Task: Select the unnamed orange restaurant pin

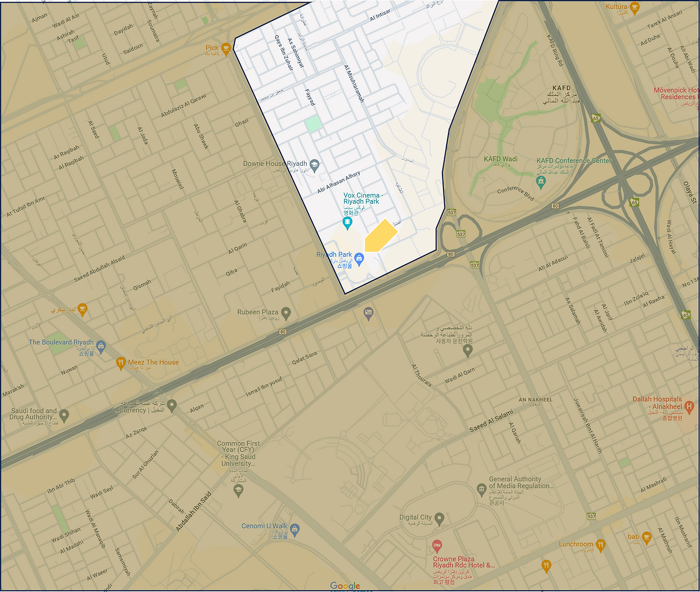Action: click(546, 566)
